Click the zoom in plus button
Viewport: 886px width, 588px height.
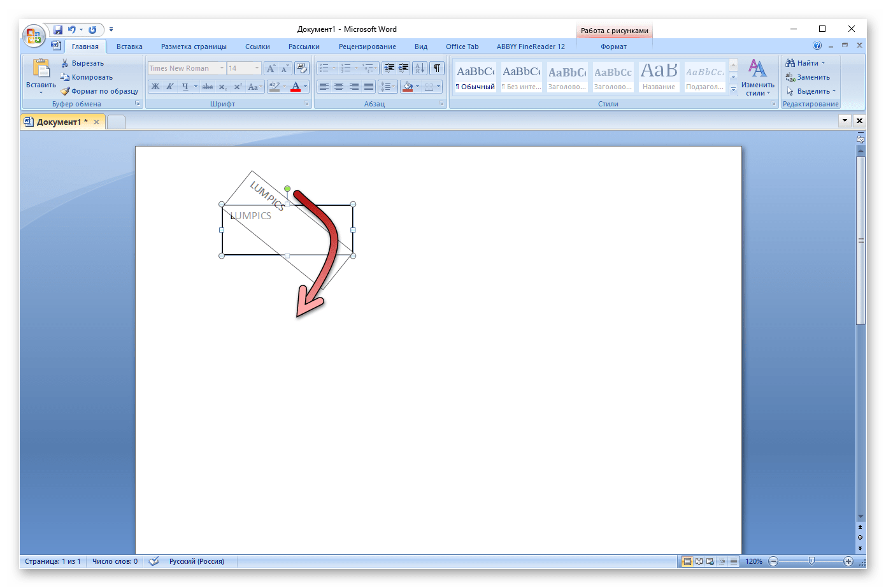(x=848, y=561)
